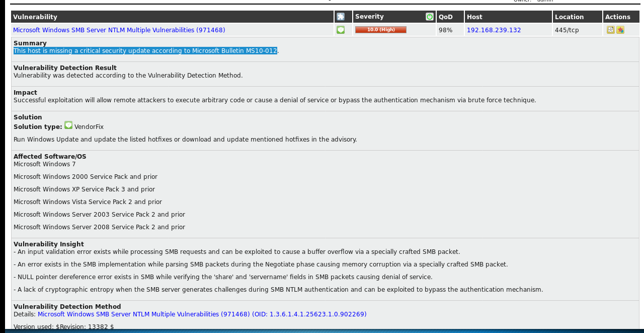Click the input validation error insight line
The height and width of the screenshot is (333, 644).
(237, 252)
